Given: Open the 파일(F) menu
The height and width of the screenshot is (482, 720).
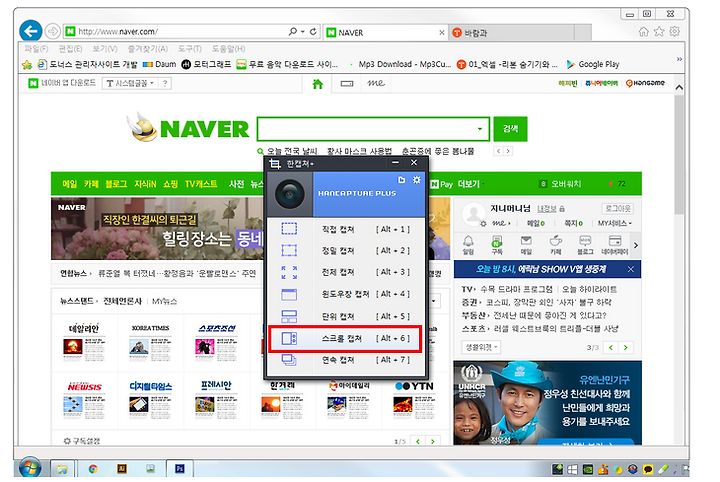Looking at the screenshot, I should click(36, 49).
